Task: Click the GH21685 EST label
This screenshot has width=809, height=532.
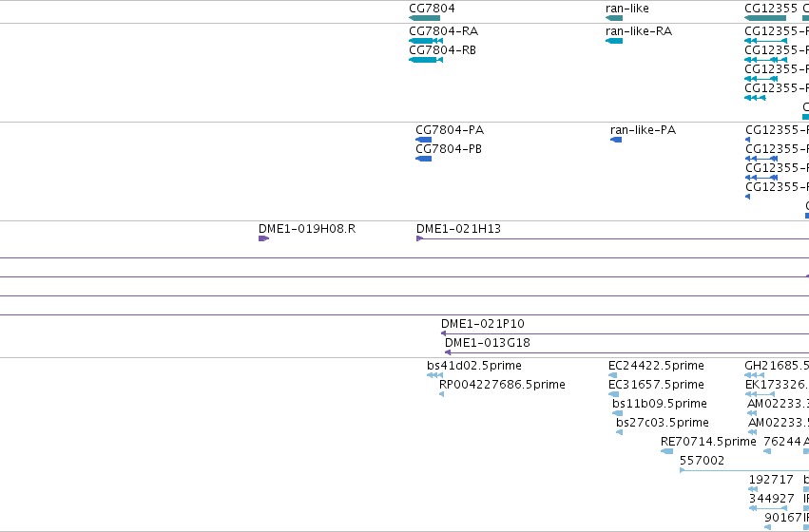Action: [x=777, y=366]
